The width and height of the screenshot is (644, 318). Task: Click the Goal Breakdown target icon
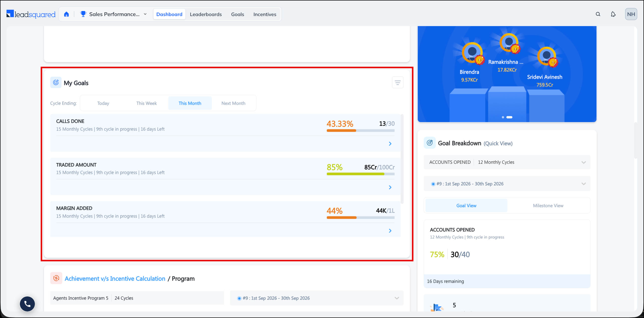[430, 143]
